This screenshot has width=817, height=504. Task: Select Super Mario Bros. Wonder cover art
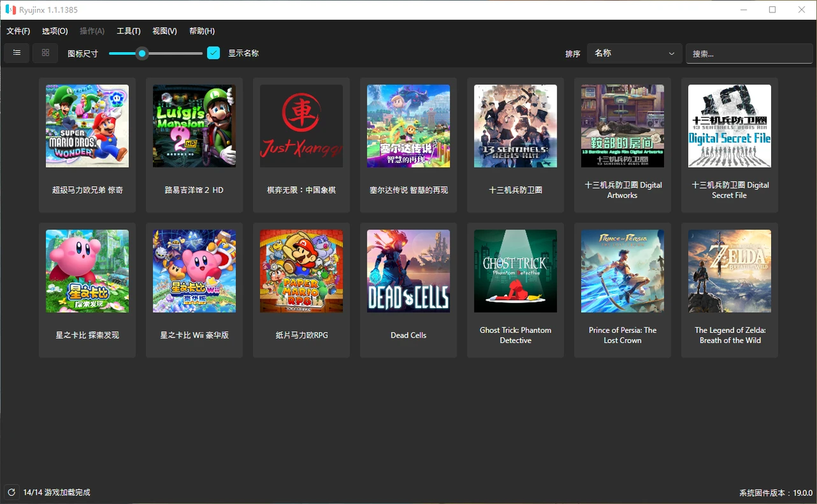[x=87, y=126]
